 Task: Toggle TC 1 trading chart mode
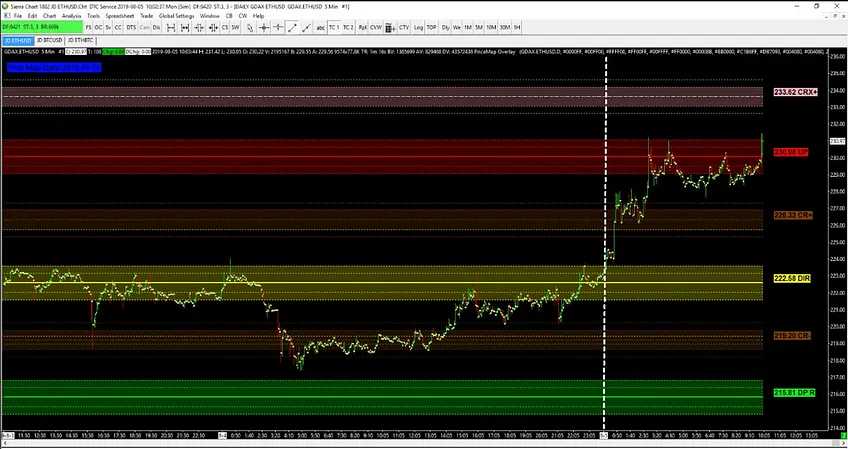[334, 27]
